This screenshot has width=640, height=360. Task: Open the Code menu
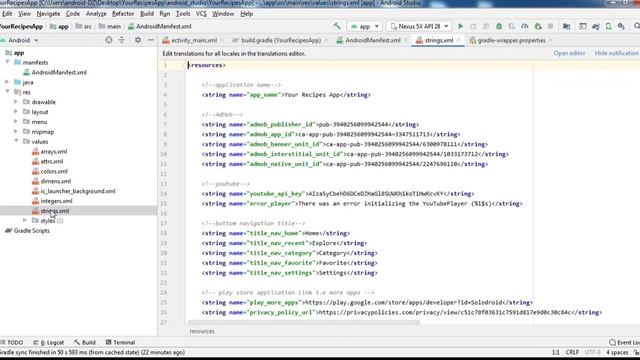(x=73, y=13)
